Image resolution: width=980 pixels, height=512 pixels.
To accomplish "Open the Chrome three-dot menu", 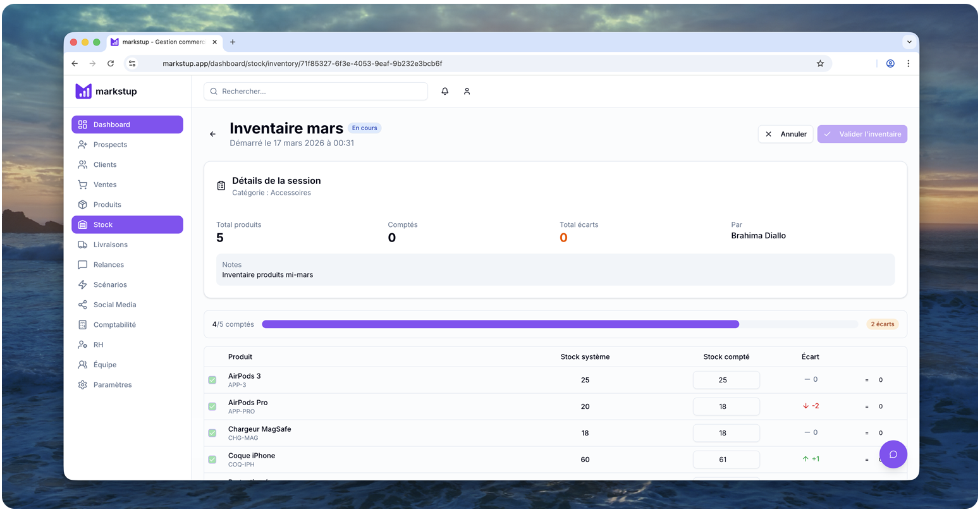I will click(x=909, y=63).
